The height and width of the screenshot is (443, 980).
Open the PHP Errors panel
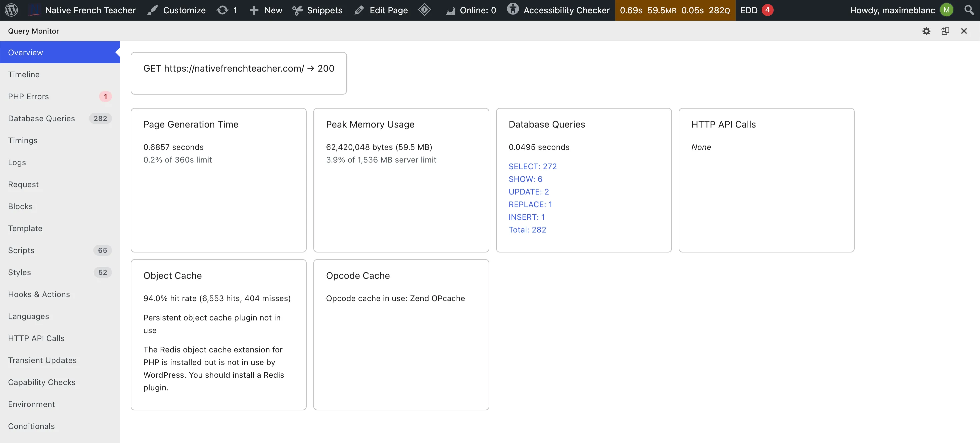point(60,97)
